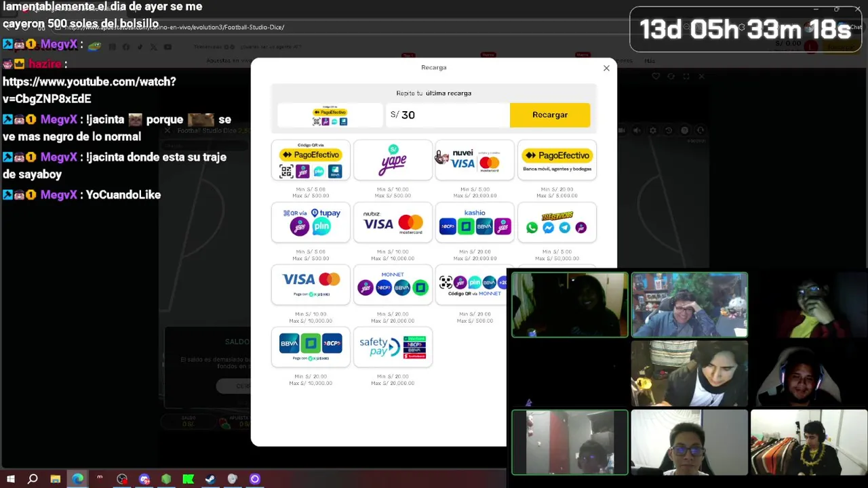868x488 pixels.
Task: Select webcam of person in yellow shirt
Action: click(809, 305)
